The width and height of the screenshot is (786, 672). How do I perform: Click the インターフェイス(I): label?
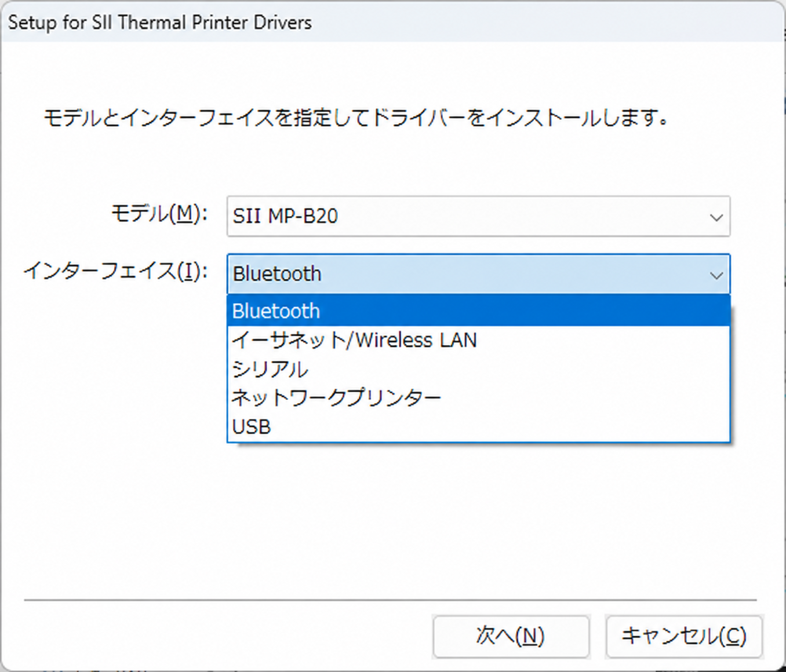click(115, 271)
